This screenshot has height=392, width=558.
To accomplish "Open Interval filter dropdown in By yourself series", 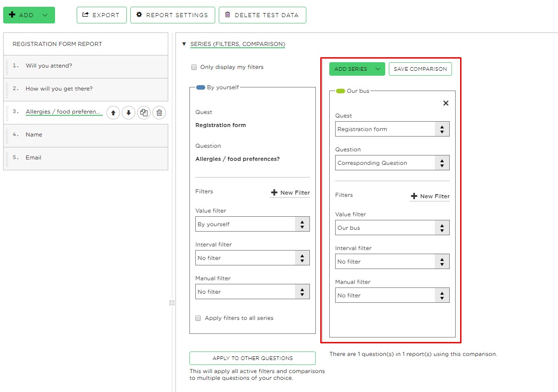I will [x=253, y=258].
